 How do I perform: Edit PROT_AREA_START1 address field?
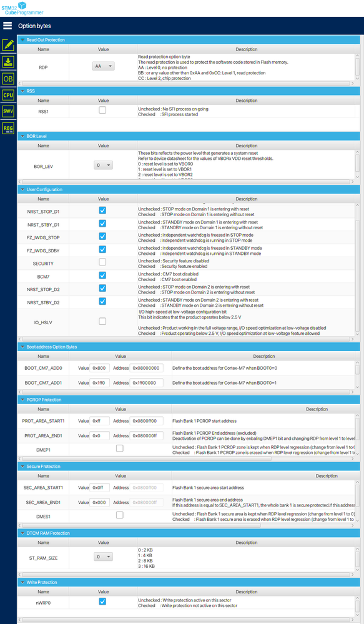pyautogui.click(x=147, y=420)
